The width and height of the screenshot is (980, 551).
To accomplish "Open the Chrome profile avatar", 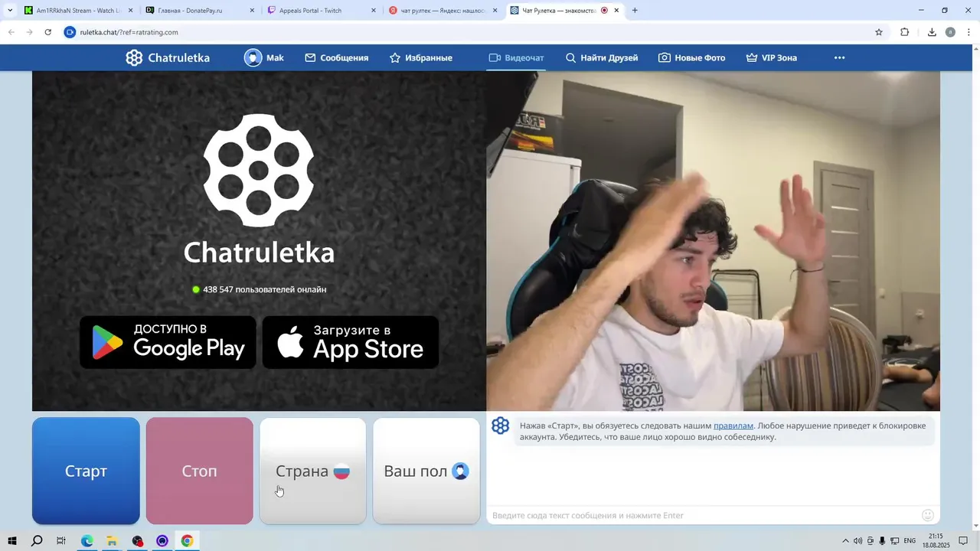I will pyautogui.click(x=950, y=32).
